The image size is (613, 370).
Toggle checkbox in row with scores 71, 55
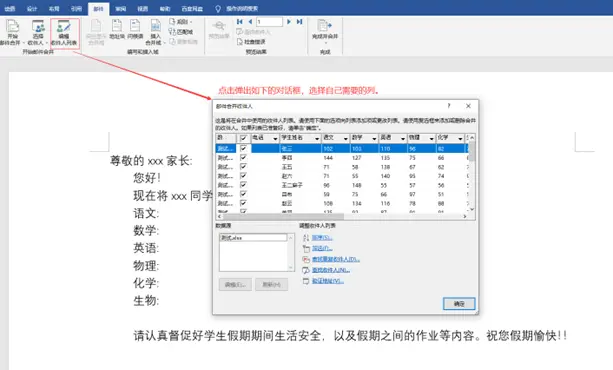tap(244, 176)
